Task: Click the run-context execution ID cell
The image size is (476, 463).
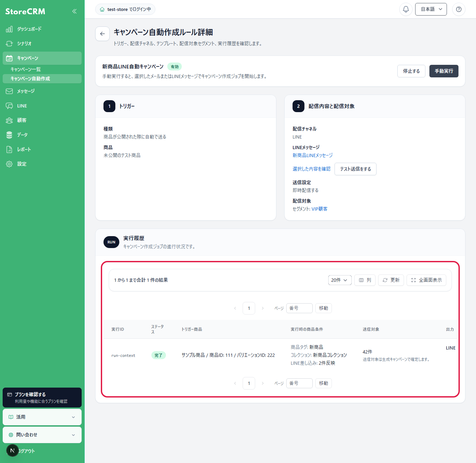Action: [123, 356]
